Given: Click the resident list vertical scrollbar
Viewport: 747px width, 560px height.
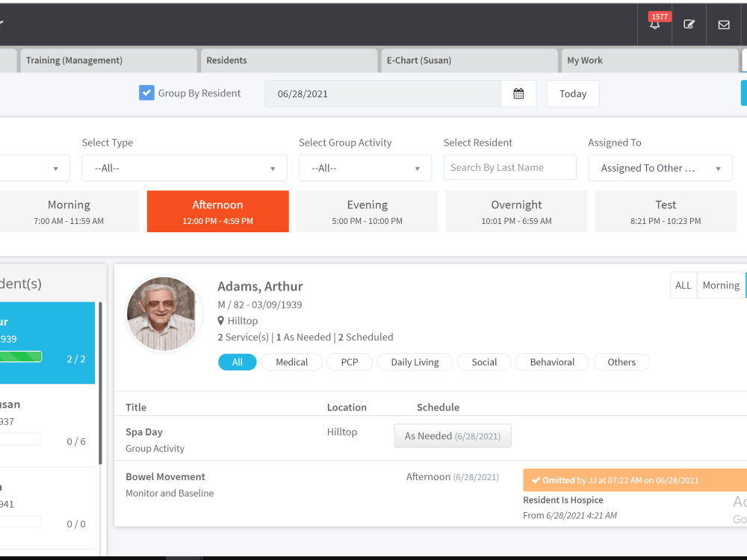Looking at the screenshot, I should pyautogui.click(x=101, y=383).
